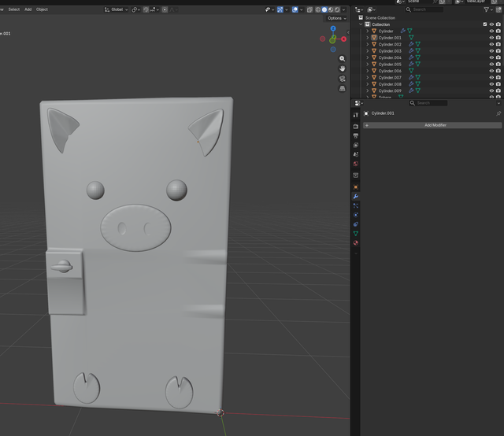Expand the Cylinder.005 tree item
The width and height of the screenshot is (504, 436).
[368, 65]
